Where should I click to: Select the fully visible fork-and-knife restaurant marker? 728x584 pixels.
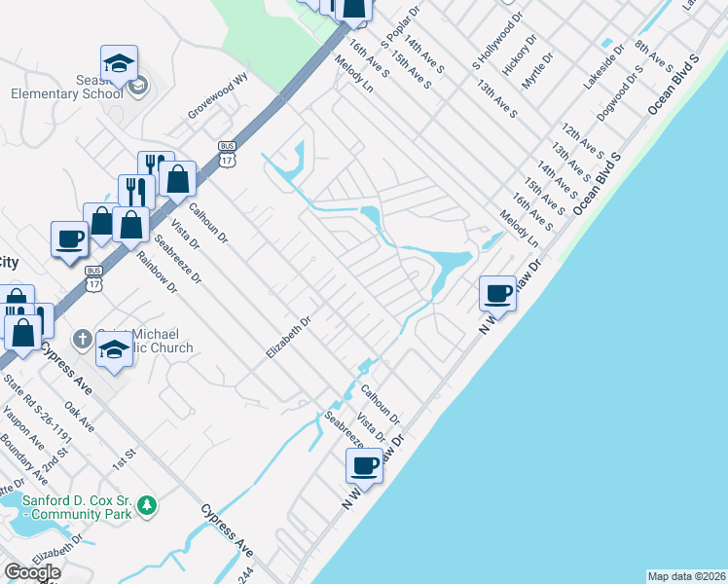click(x=136, y=191)
